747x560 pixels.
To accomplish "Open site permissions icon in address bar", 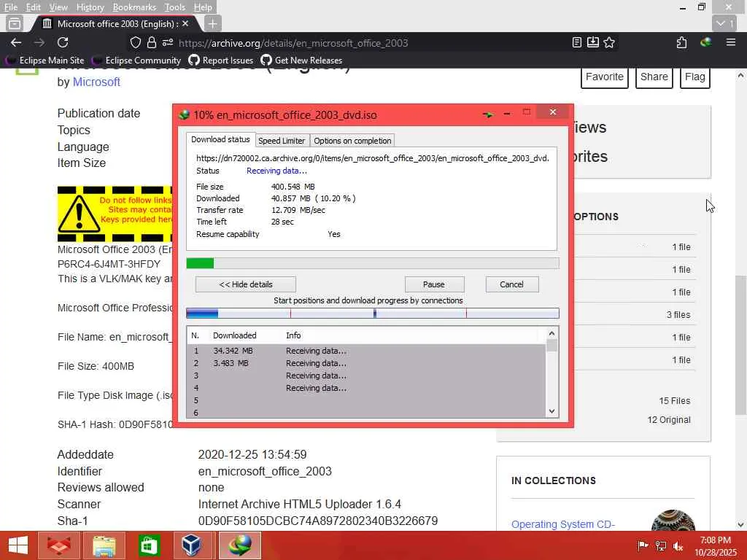I will pyautogui.click(x=167, y=43).
